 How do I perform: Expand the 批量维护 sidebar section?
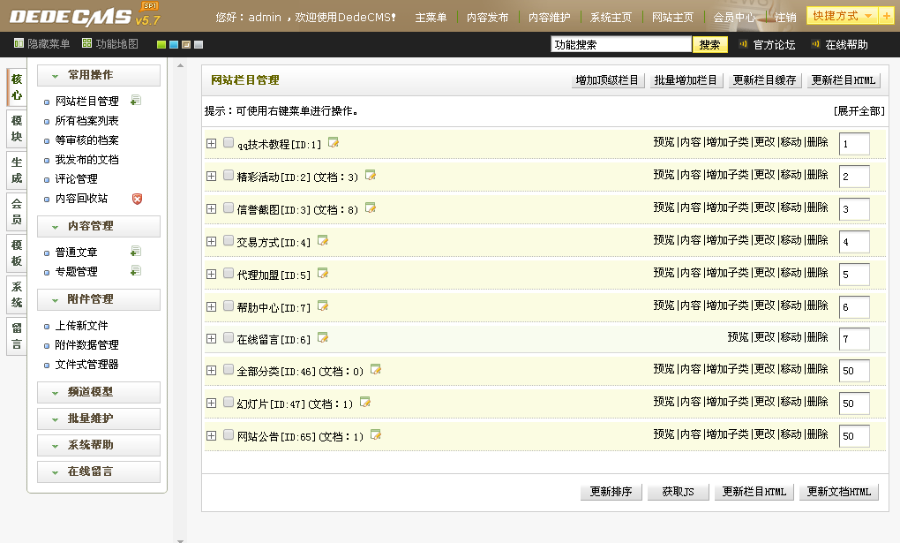point(99,418)
